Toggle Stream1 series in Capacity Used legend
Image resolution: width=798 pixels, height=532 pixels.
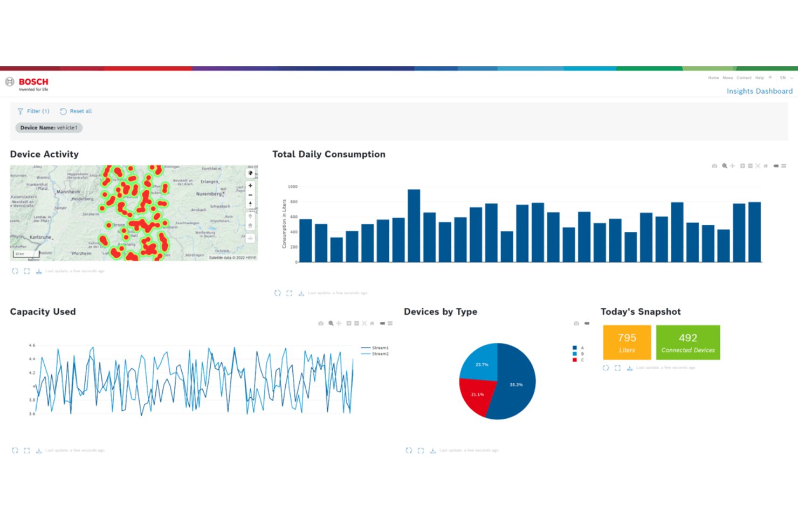(x=375, y=348)
